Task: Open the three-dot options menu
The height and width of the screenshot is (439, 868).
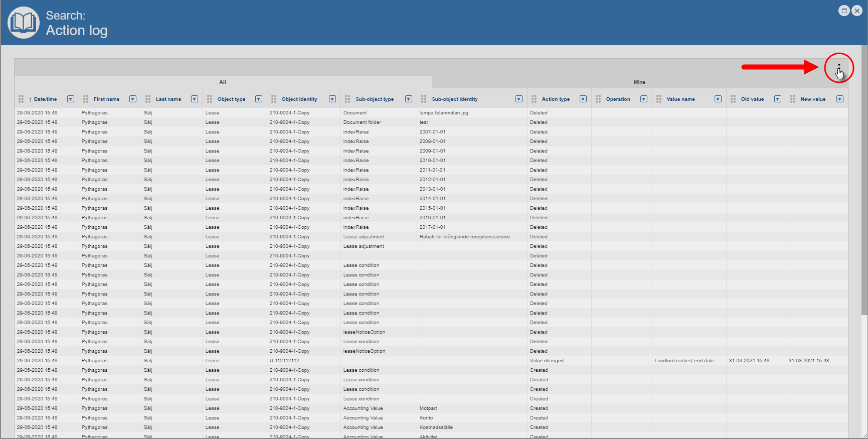Action: point(838,67)
